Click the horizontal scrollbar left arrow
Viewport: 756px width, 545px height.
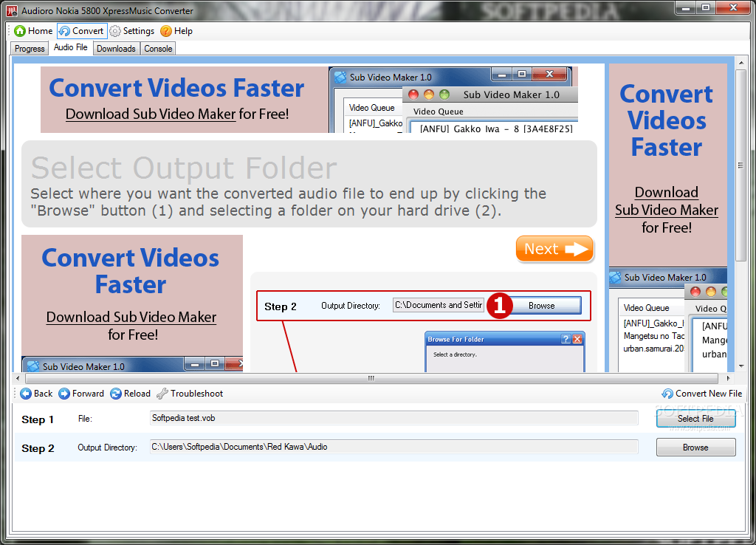(x=18, y=378)
